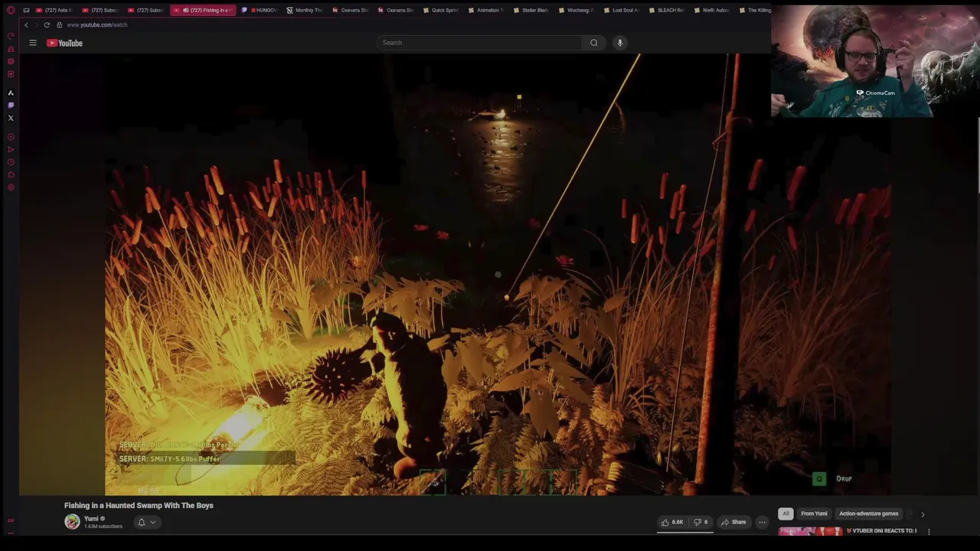Screen dimensions: 980x551
Task: Switch to the 'Quick Sprint' tab
Action: click(x=441, y=10)
